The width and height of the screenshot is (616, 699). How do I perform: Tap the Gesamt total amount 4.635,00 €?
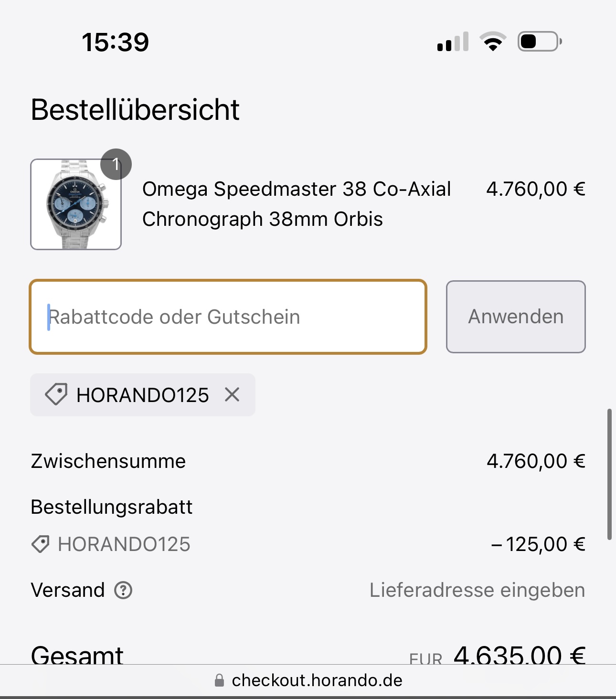point(520,655)
